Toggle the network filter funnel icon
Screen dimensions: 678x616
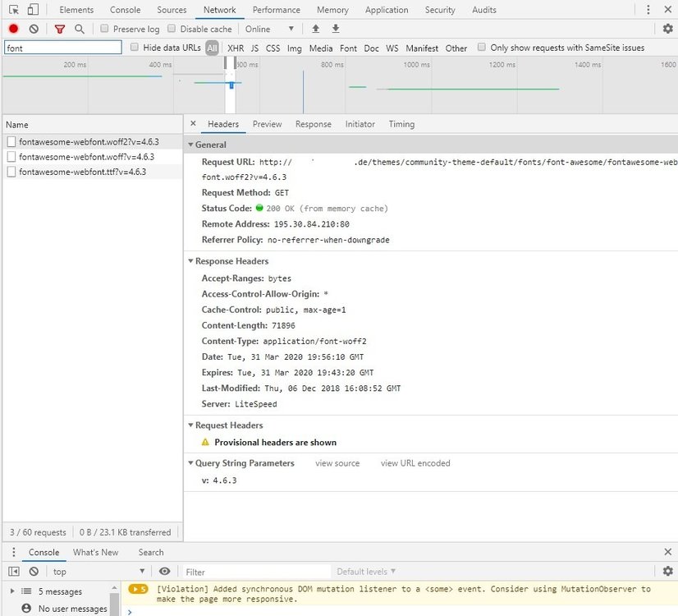[x=60, y=29]
